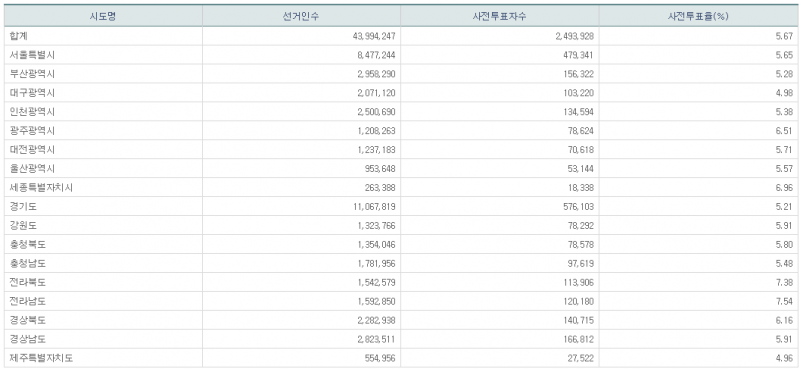Select the 전라남도 row label
Screen dimensions: 800x369
pos(28,301)
